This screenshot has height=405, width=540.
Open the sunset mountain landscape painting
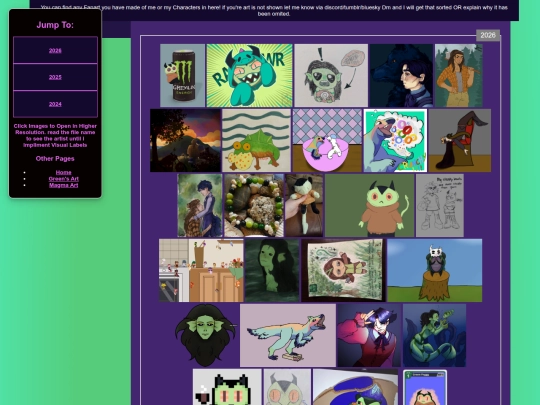(185, 141)
